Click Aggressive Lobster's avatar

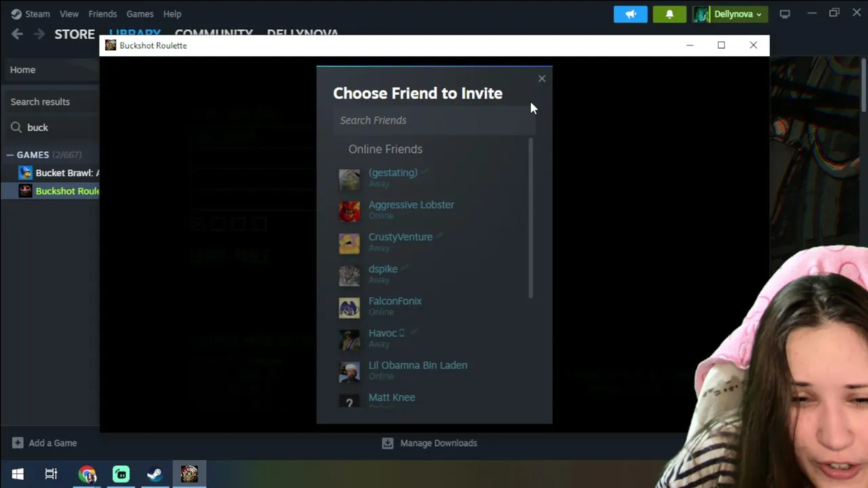349,211
